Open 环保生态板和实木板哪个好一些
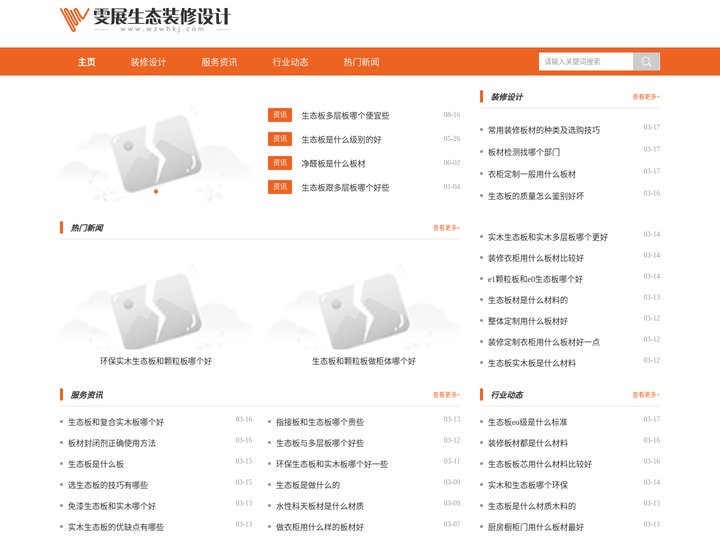Viewport: 720px width, 540px height. 332,465
